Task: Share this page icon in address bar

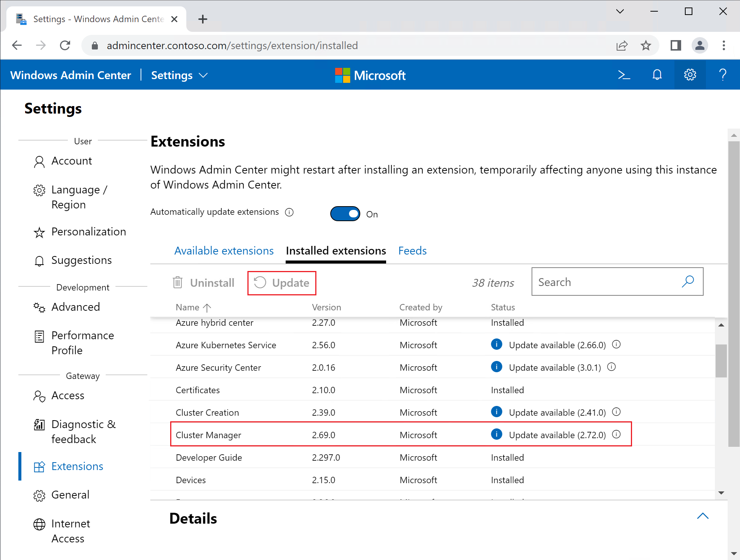Action: coord(622,45)
